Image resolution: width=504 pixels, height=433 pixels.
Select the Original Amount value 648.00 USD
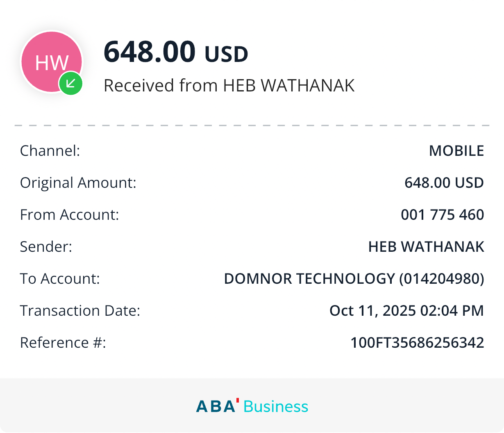click(444, 183)
